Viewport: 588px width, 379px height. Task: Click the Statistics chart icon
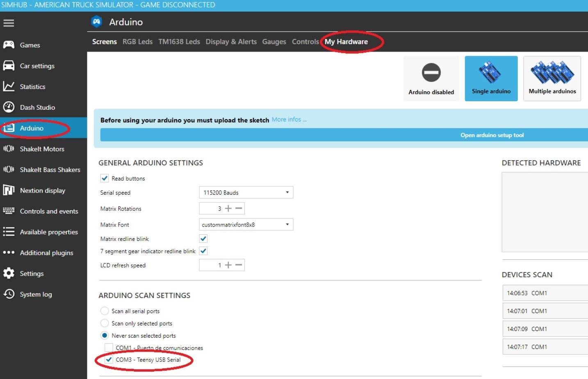(9, 86)
